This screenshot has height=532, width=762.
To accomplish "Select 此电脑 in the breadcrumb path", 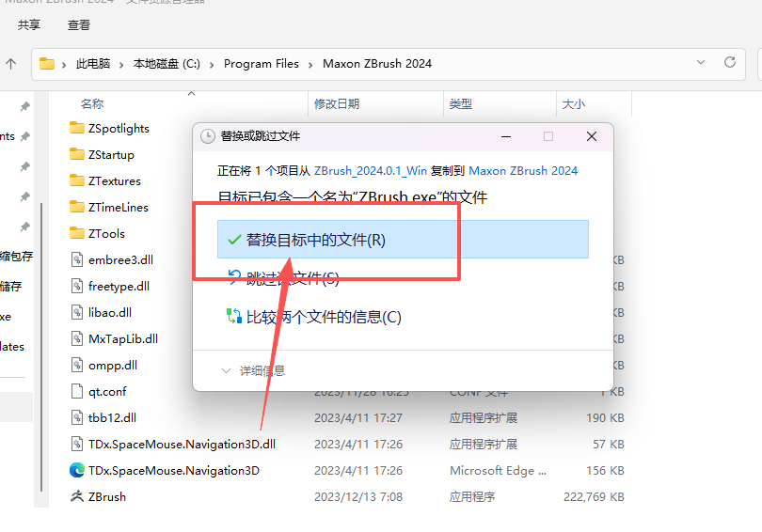I will [x=93, y=64].
